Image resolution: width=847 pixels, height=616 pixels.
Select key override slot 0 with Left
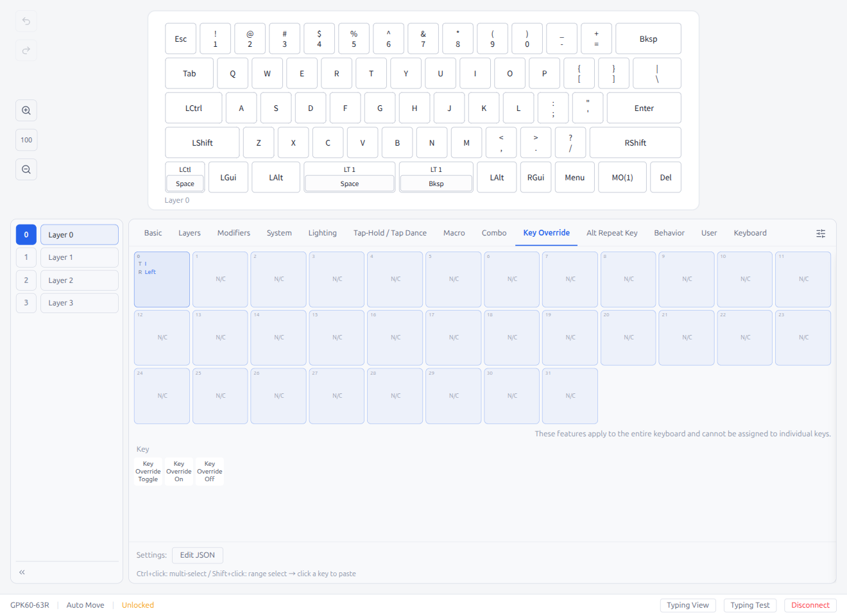(162, 279)
